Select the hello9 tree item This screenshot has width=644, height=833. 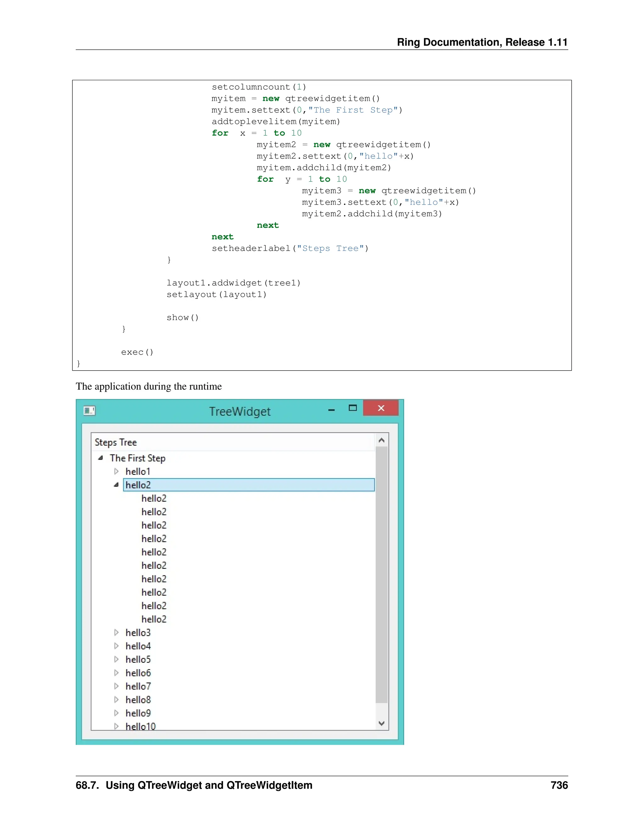click(138, 713)
